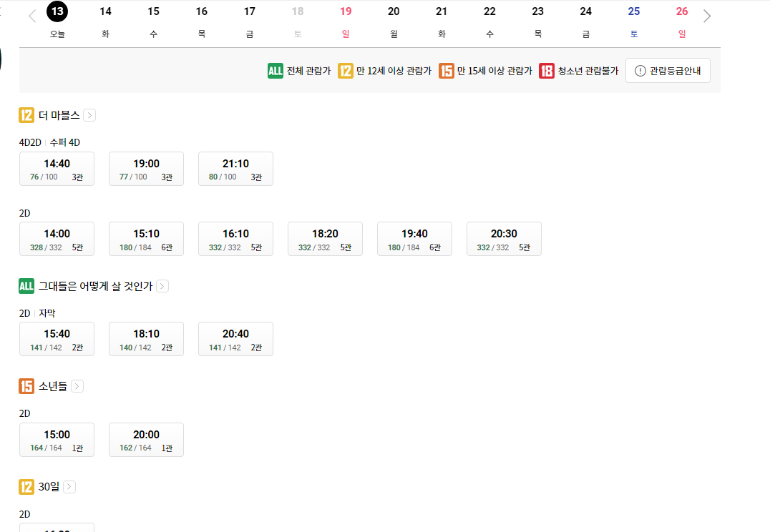Screen dimensions: 770x532
Task: Open 더 마블스 movie details chevron
Action: pos(89,115)
